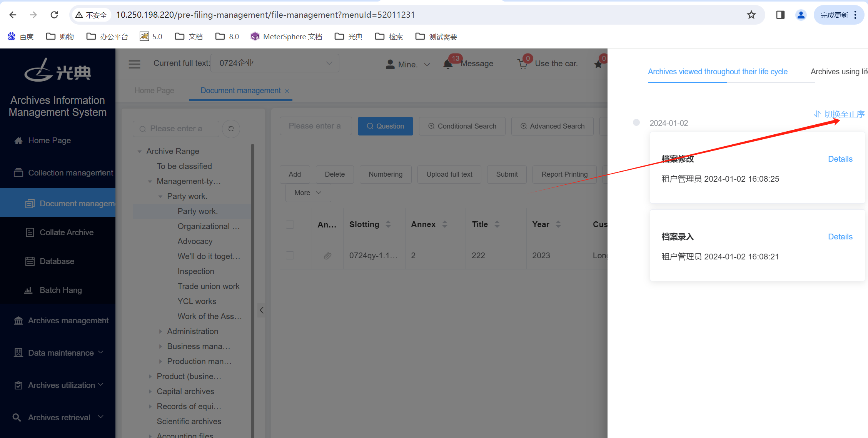The height and width of the screenshot is (438, 868).
Task: Select Archives viewed throughout life cycle tab
Action: coord(718,72)
